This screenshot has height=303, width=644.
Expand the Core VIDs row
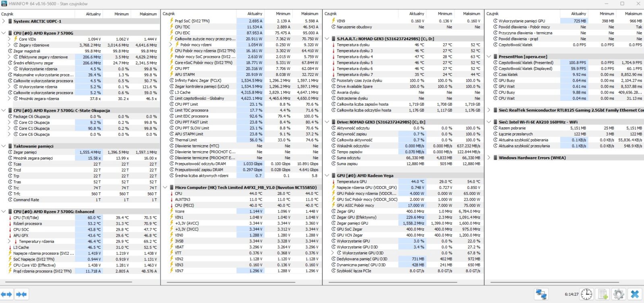(x=9, y=39)
